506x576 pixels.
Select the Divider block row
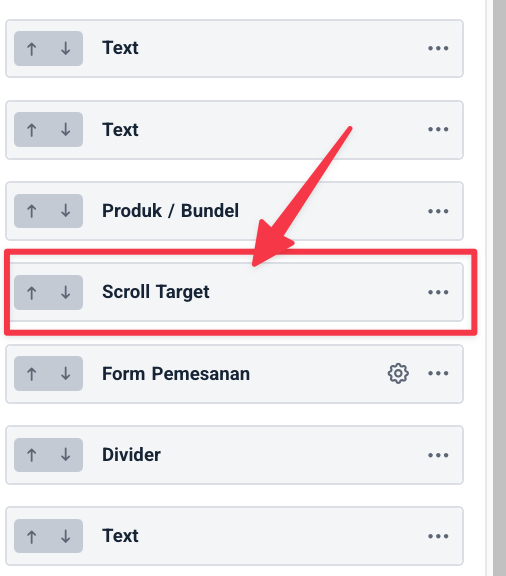point(234,455)
